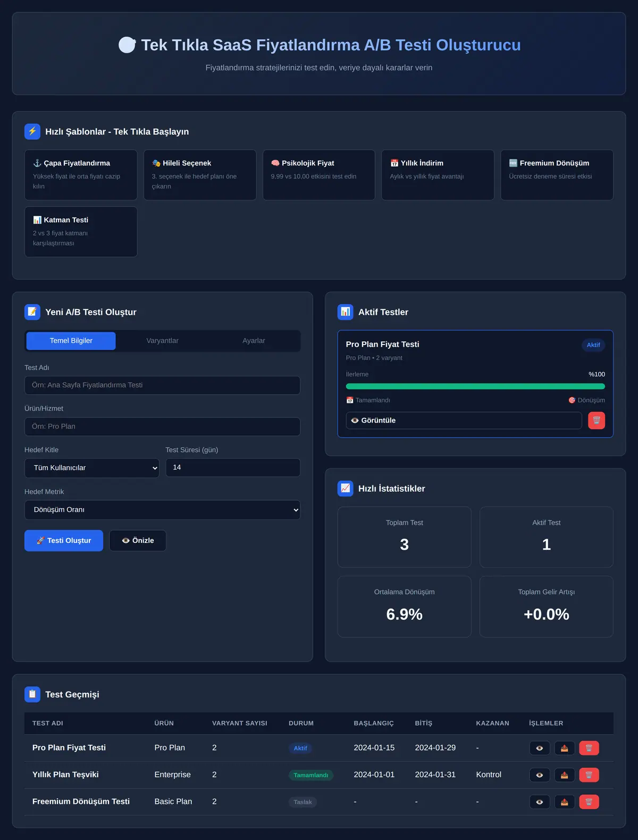
Task: Export the Pro Plan Fiyat Testi row
Action: 565,748
